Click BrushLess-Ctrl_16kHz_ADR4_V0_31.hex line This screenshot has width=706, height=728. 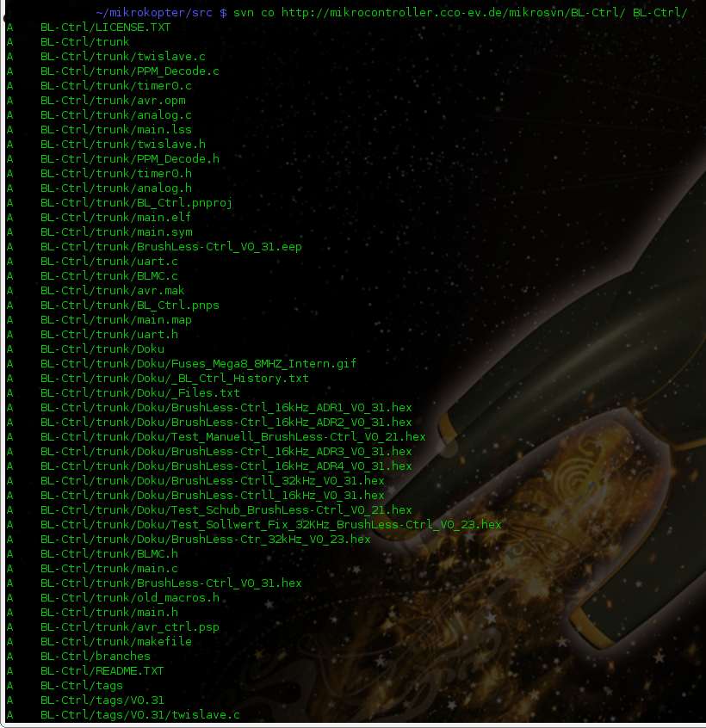tap(226, 466)
